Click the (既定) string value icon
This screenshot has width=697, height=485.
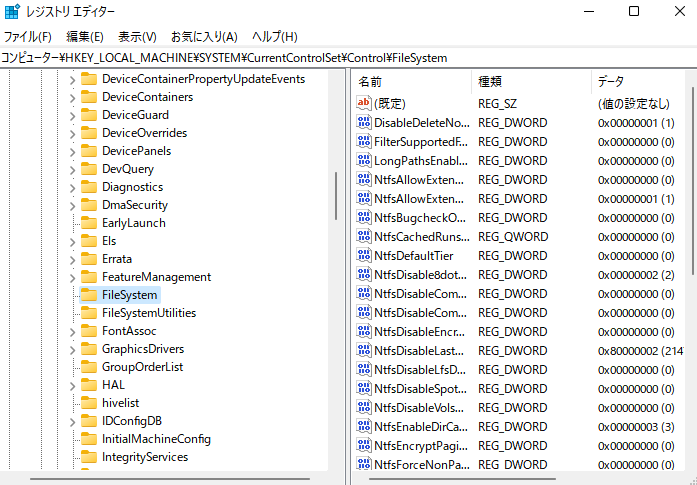tap(364, 103)
